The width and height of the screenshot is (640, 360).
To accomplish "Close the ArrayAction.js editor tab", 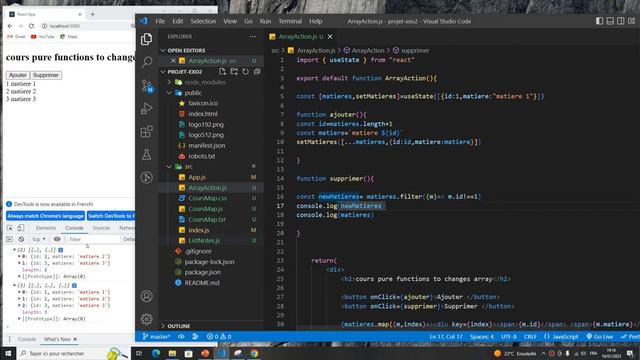I will [330, 36].
